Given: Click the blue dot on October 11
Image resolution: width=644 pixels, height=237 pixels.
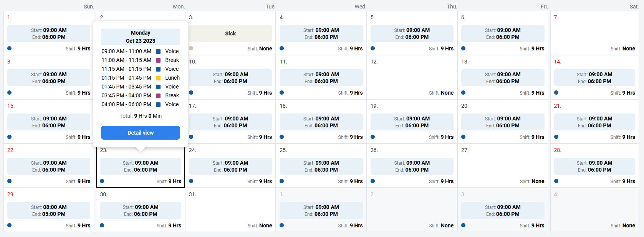Looking at the screenshot, I should click(x=282, y=93).
